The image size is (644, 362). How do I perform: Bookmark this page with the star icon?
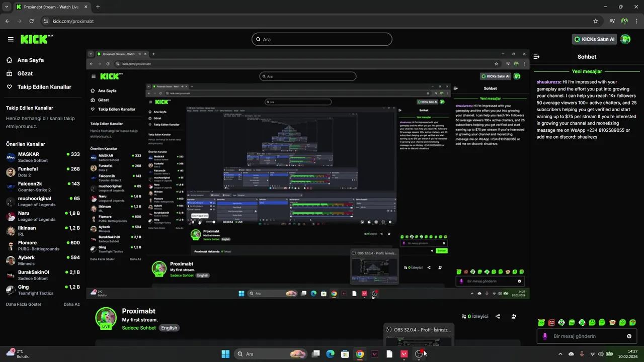[596, 21]
